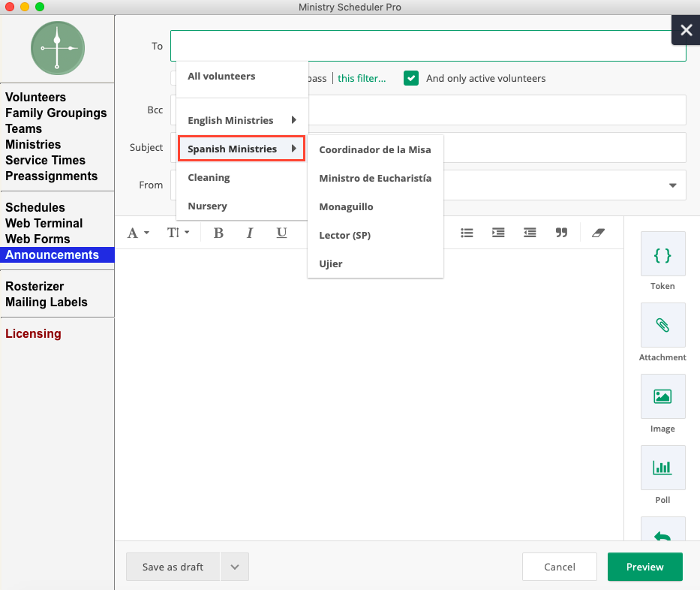Apply bold formatting

[x=218, y=233]
